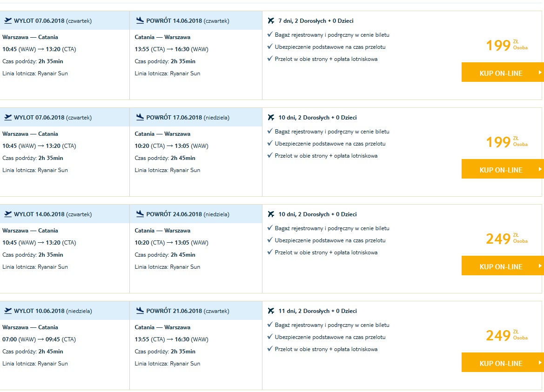Click departure plane icon beside WYLOT 07.06.2018, 7 dni offer
Viewport: 544px width, 392px height.
click(7, 20)
